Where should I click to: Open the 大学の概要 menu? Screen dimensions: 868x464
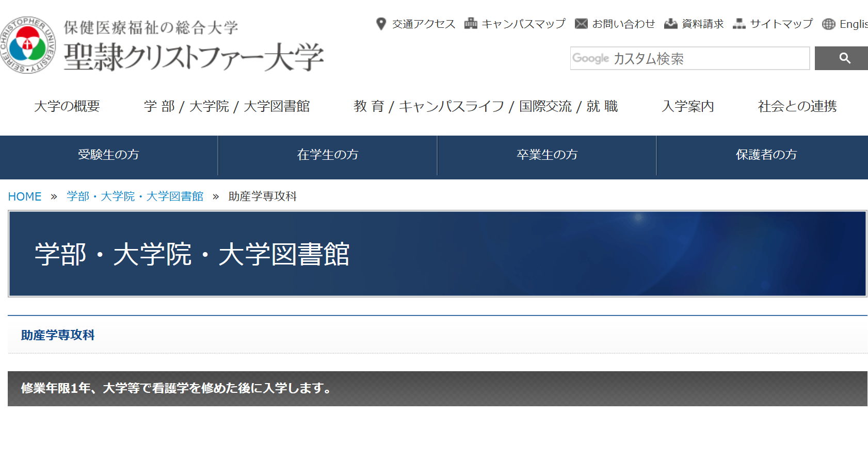click(x=67, y=106)
